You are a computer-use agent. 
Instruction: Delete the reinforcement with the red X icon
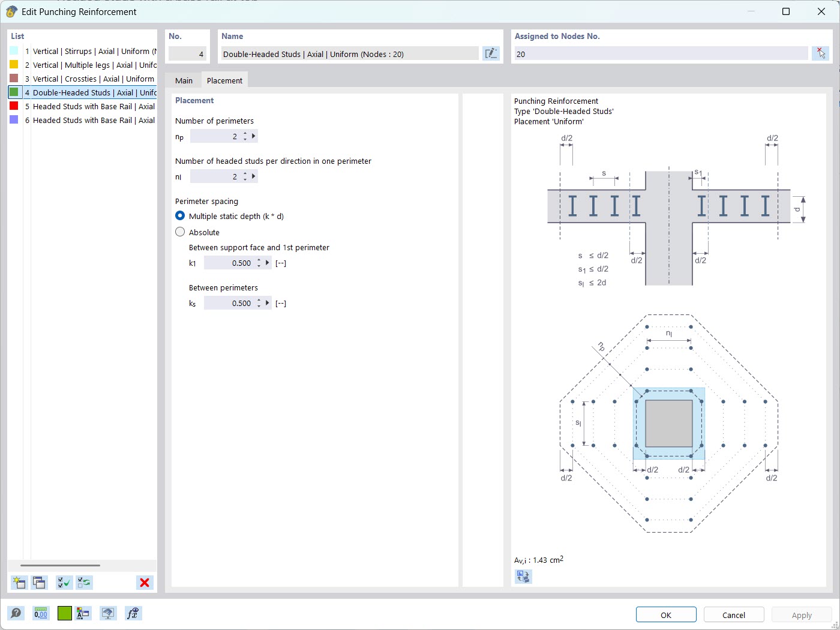(x=144, y=583)
